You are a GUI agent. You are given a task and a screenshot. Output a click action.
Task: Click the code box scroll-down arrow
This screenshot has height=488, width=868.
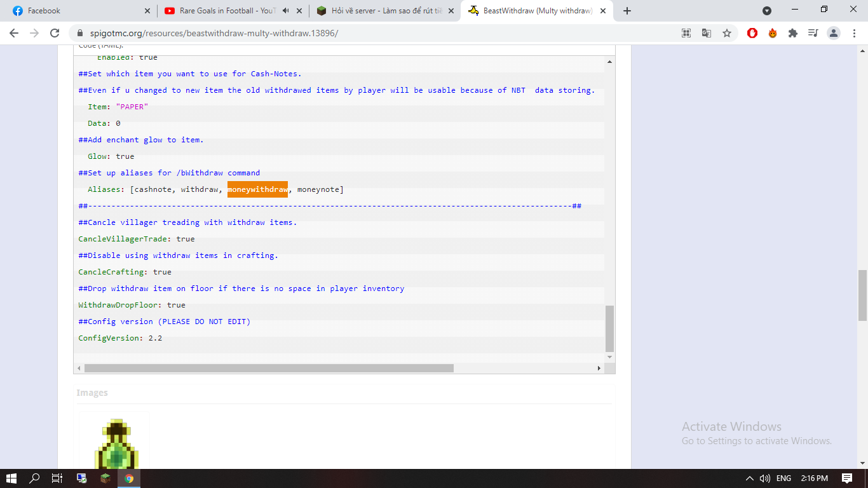pos(610,358)
